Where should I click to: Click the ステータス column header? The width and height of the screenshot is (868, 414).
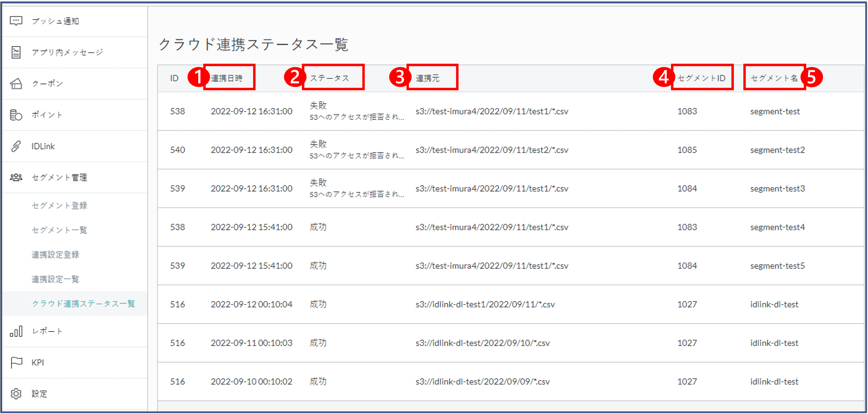[x=329, y=78]
